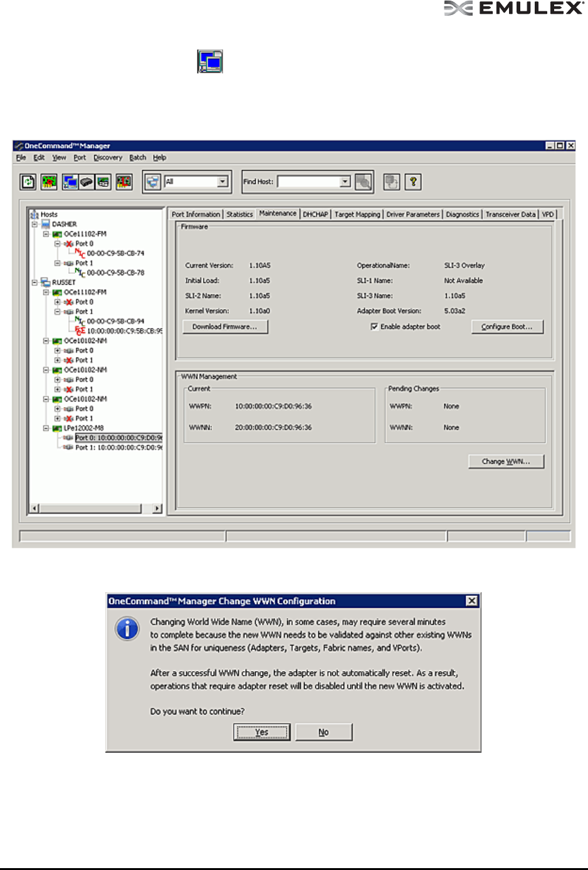Select OCe11102-FM adapter under RUSSET
The height and width of the screenshot is (870, 588).
click(85, 292)
